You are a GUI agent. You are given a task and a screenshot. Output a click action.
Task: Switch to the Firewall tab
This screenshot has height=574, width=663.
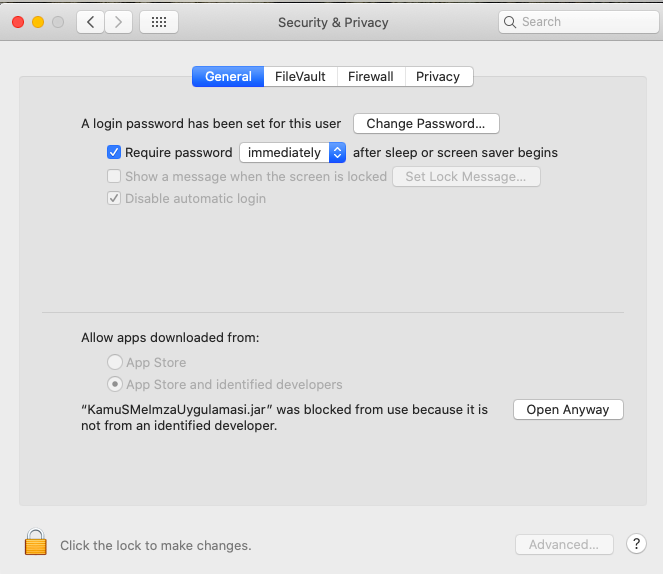coord(371,77)
